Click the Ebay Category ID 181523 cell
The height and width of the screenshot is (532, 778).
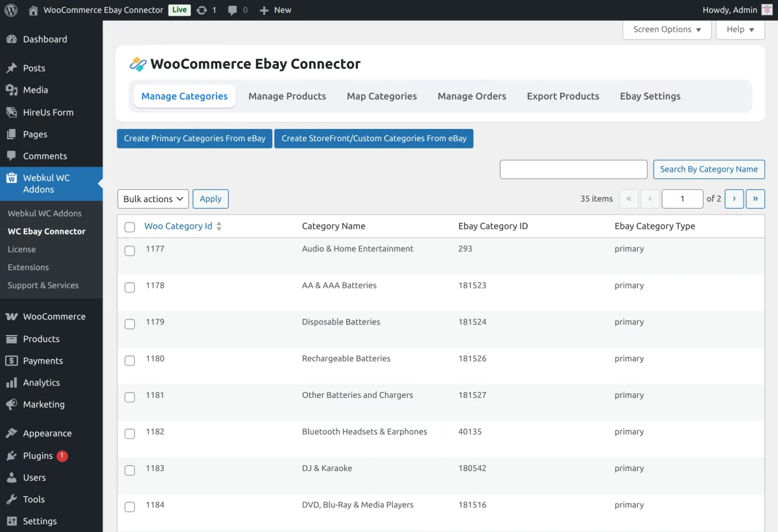pyautogui.click(x=472, y=285)
